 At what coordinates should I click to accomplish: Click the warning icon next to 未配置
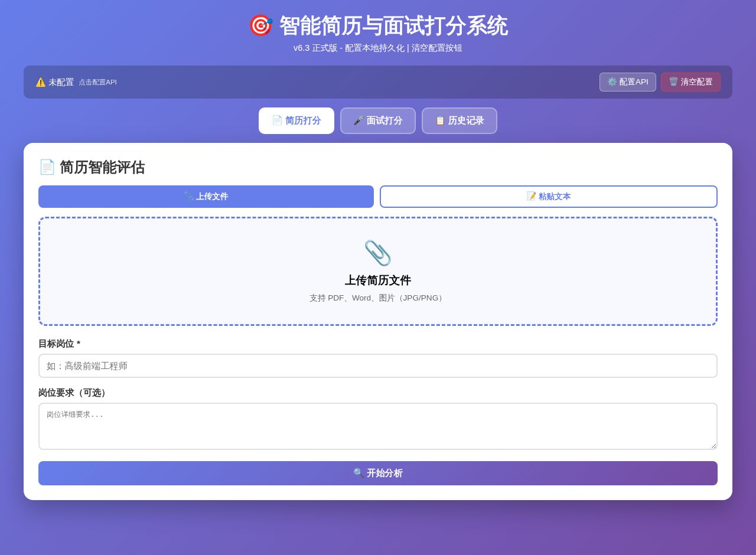(40, 81)
